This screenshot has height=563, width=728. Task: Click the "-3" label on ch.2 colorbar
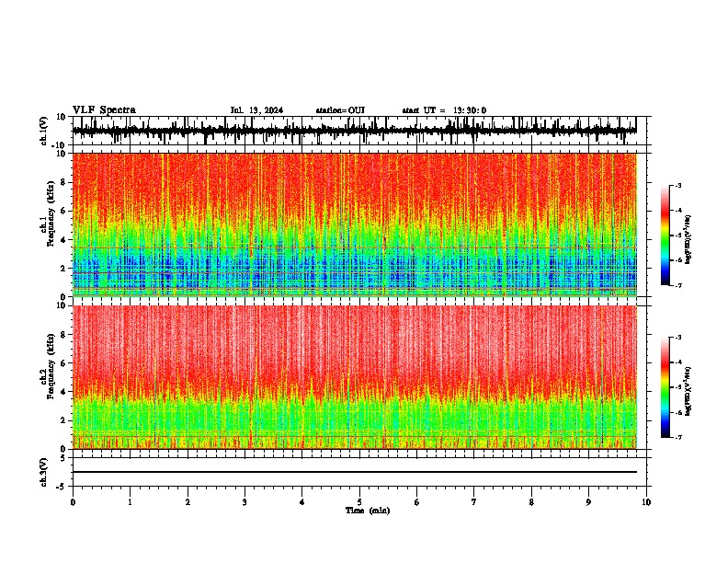click(x=677, y=338)
